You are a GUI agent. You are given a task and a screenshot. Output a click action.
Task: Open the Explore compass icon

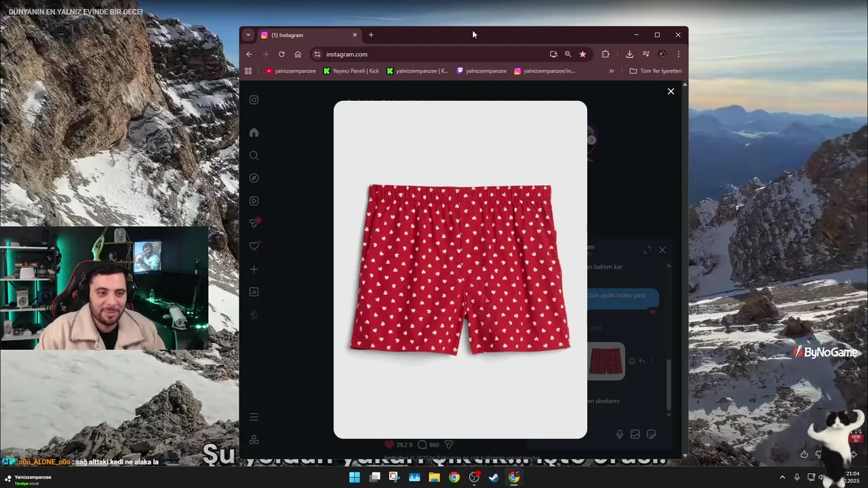coord(254,178)
